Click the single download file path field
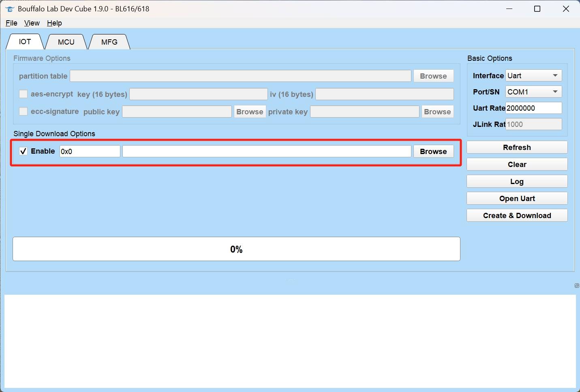Screen dimensions: 580x392 pos(267,152)
